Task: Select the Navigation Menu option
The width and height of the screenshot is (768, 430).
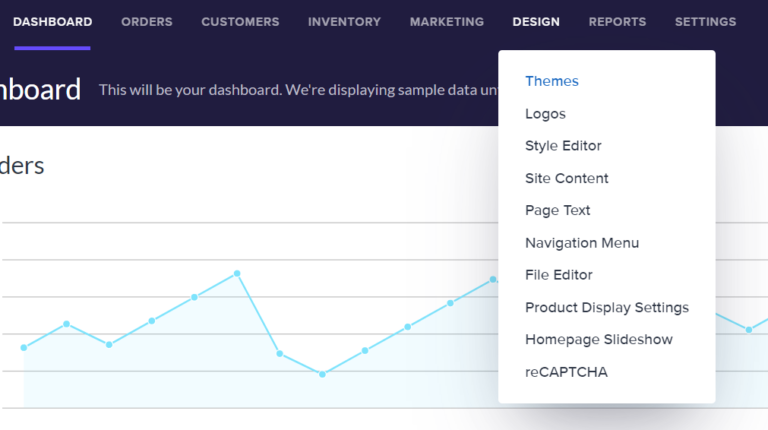Action: click(581, 243)
